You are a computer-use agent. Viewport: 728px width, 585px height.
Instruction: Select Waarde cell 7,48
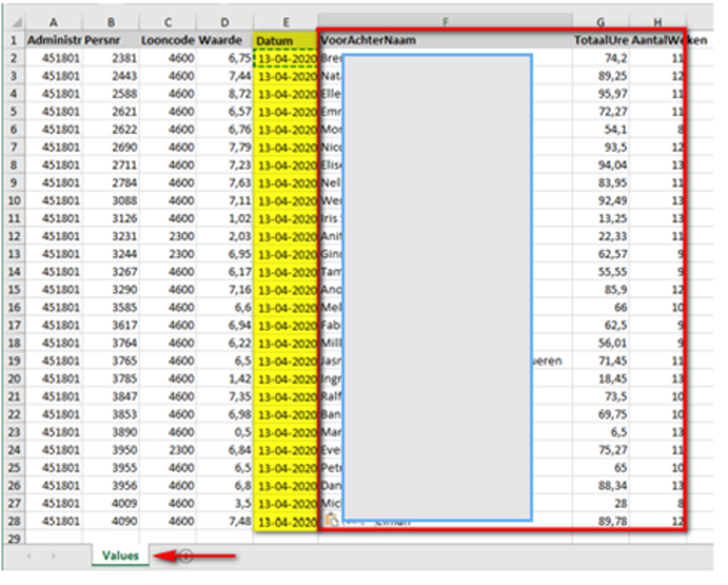tap(226, 521)
